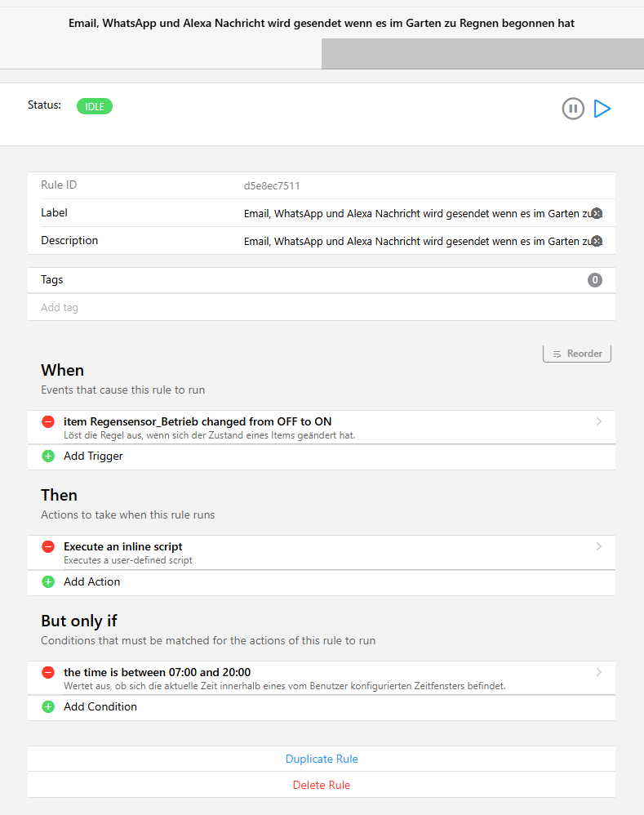Click the Reorder button

(x=577, y=354)
